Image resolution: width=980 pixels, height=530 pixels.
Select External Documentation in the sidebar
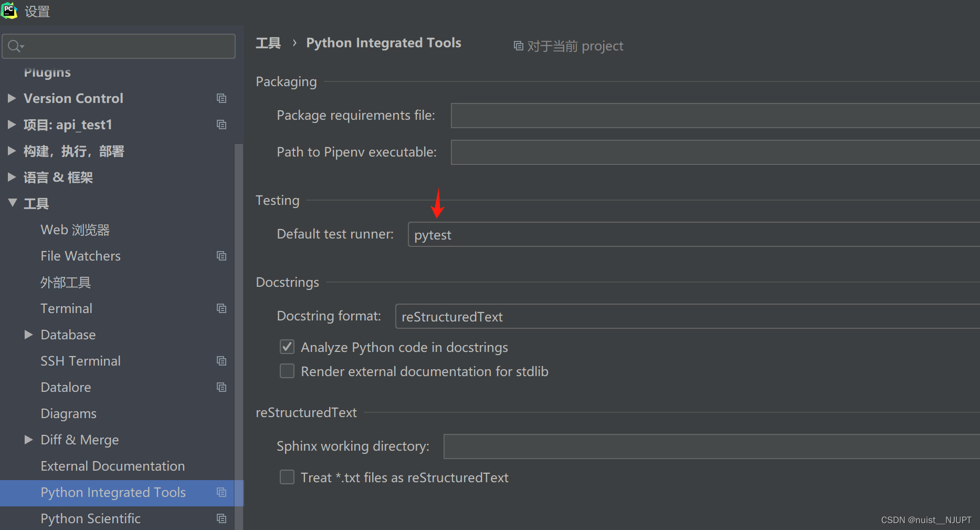pos(112,466)
